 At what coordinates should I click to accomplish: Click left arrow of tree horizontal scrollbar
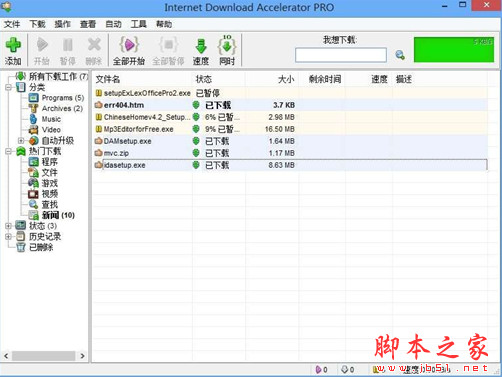point(6,356)
